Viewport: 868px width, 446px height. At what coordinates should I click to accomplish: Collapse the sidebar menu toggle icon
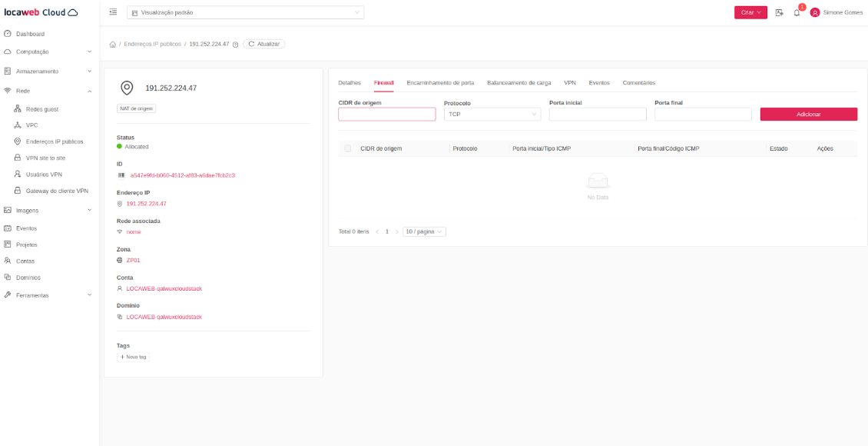113,12
